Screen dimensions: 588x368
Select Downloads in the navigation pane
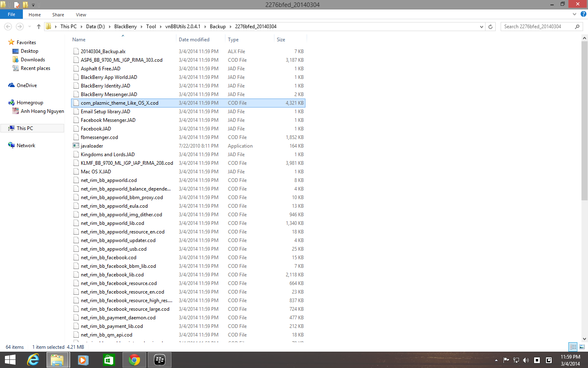(x=33, y=60)
